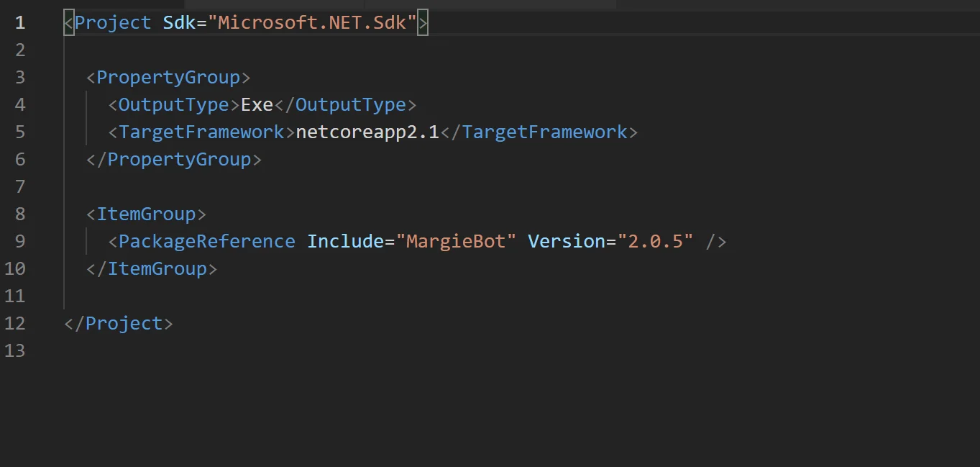Click line number 9 in the gutter
The image size is (980, 467).
point(19,242)
